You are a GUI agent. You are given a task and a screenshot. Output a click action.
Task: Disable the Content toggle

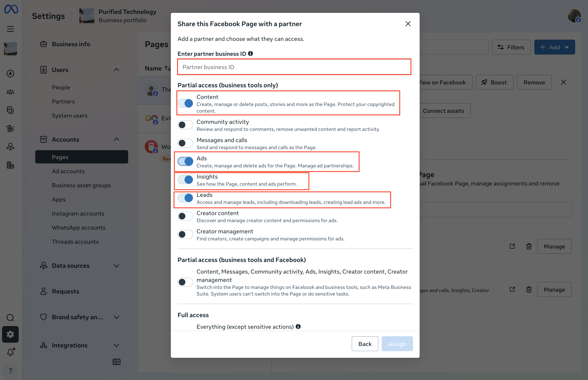pos(185,103)
